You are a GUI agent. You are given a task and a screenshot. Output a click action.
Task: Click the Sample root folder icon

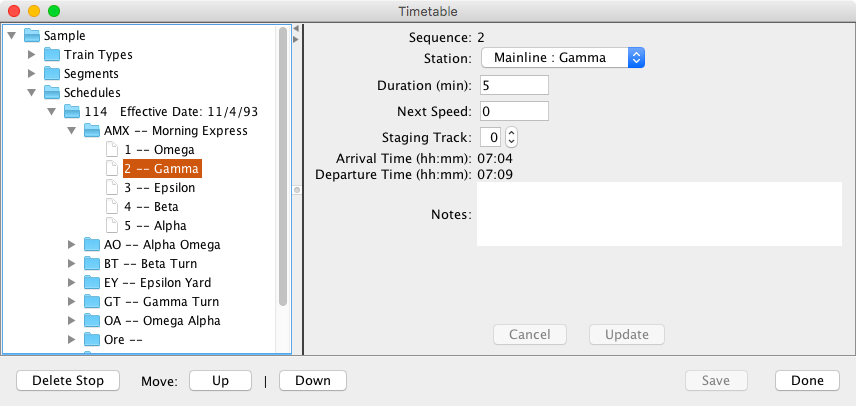(31, 36)
